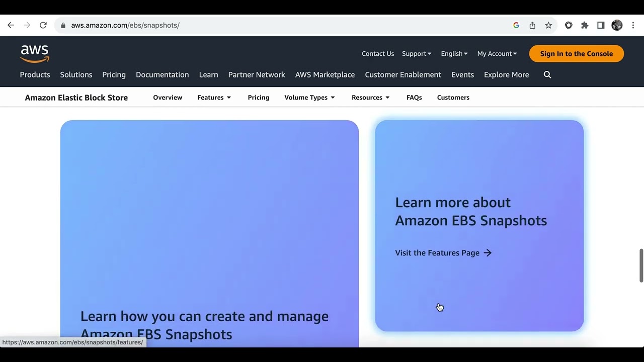Open the AWS site search icon
Image resolution: width=644 pixels, height=362 pixels.
click(547, 74)
